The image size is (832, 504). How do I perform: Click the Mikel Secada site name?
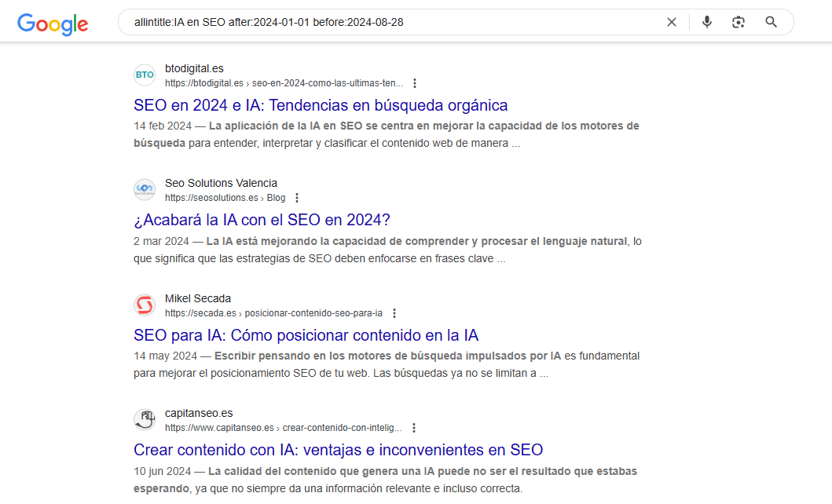[x=198, y=298]
